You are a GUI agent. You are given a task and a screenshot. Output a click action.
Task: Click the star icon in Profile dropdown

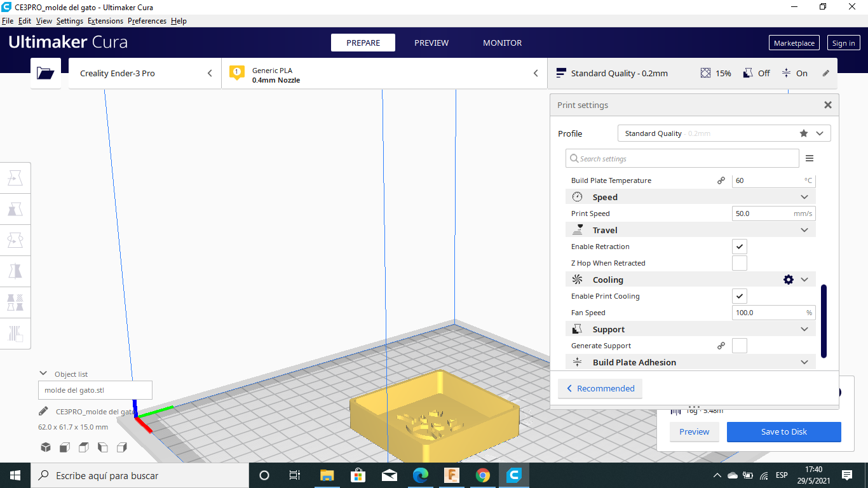[804, 133]
